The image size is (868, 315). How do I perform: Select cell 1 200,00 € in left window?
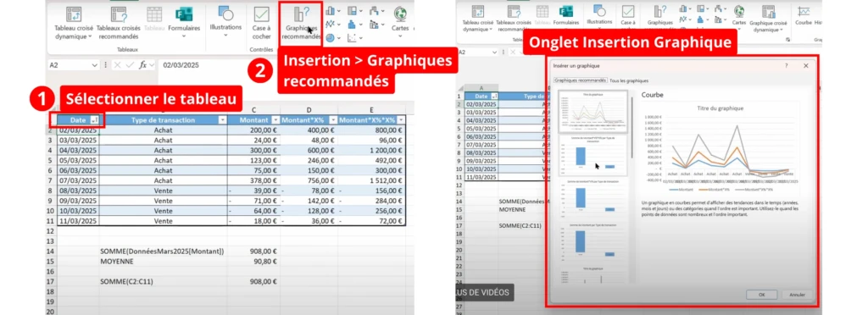pyautogui.click(x=372, y=151)
